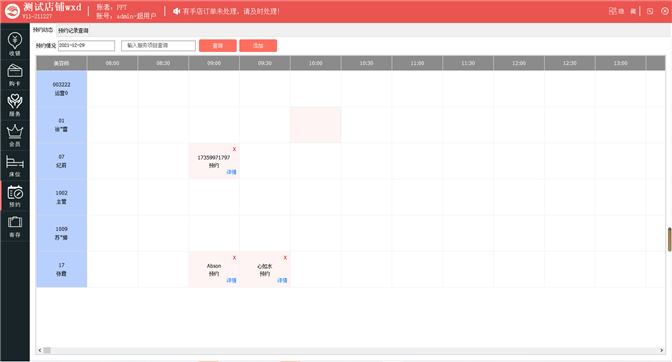Click the red 查询 search button
672x362 pixels.
click(218, 45)
